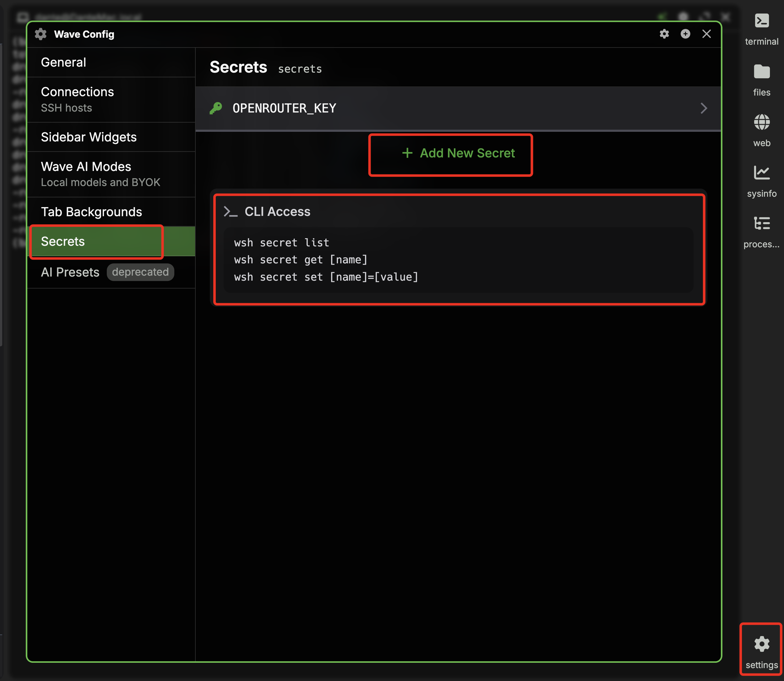Click the CLI Access terminal prompt icon
The height and width of the screenshot is (681, 784).
click(x=231, y=212)
